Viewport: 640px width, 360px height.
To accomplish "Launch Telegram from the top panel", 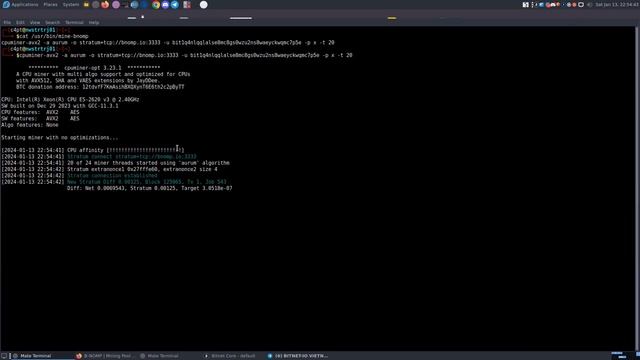I will coord(175,5).
